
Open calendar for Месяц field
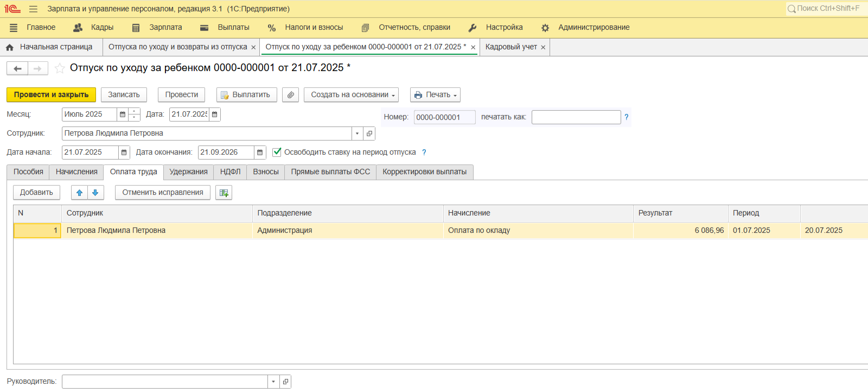(x=123, y=115)
